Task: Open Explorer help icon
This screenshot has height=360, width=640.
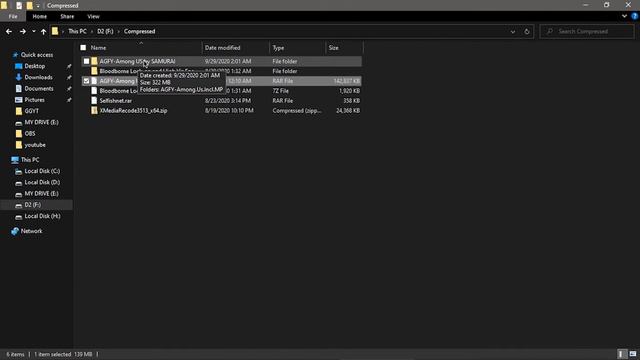Action: click(x=634, y=16)
